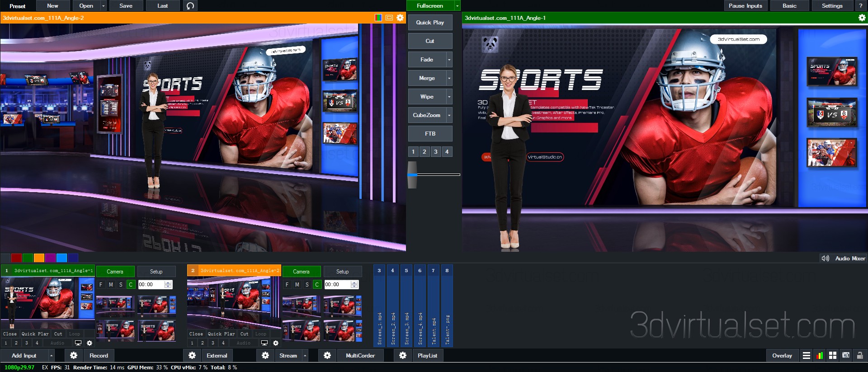868x372 pixels.
Task: Toggle S button on input 1
Action: [121, 284]
